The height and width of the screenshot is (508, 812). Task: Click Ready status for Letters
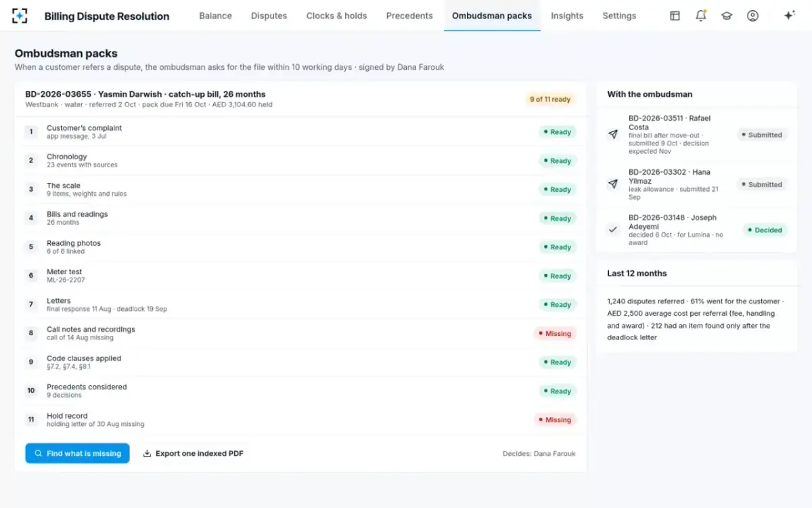[x=557, y=305]
